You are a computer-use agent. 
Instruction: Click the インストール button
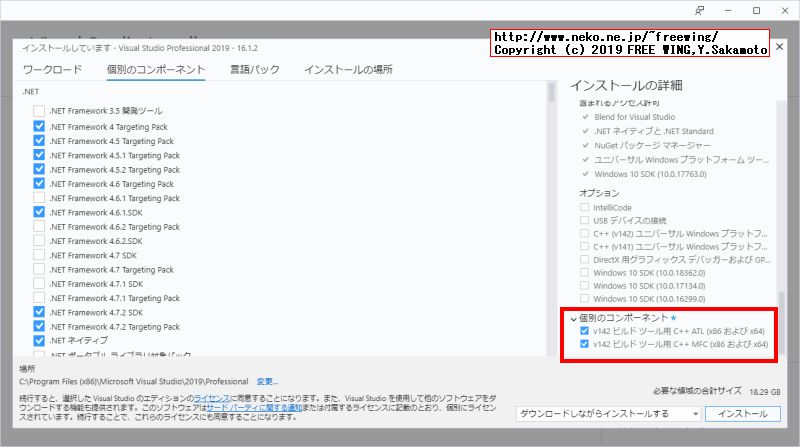[742, 414]
